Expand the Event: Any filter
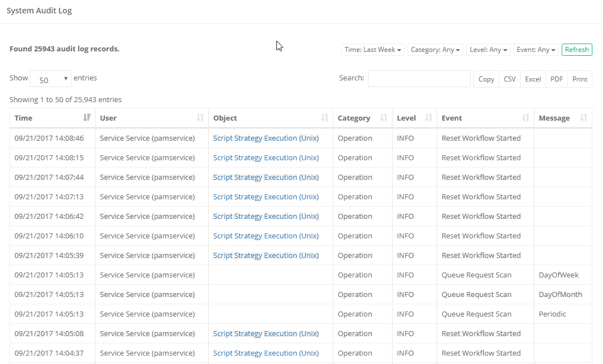The width and height of the screenshot is (603, 364). click(536, 50)
